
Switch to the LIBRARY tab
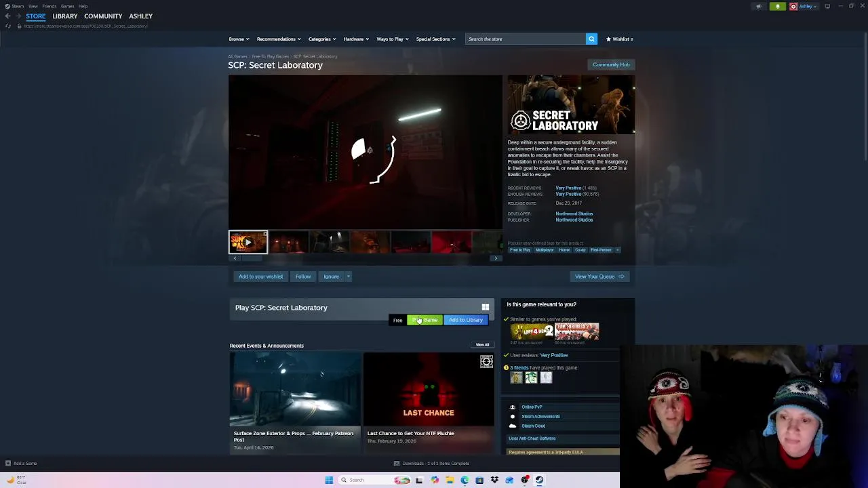(65, 16)
